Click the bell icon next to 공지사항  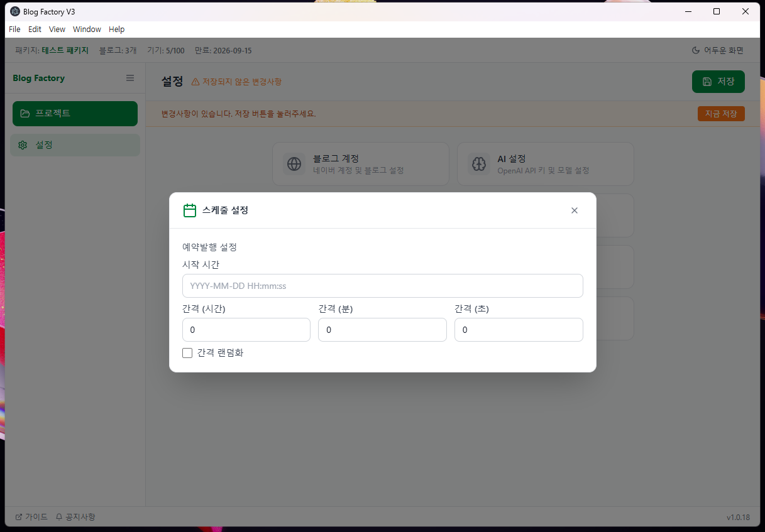pyautogui.click(x=58, y=516)
